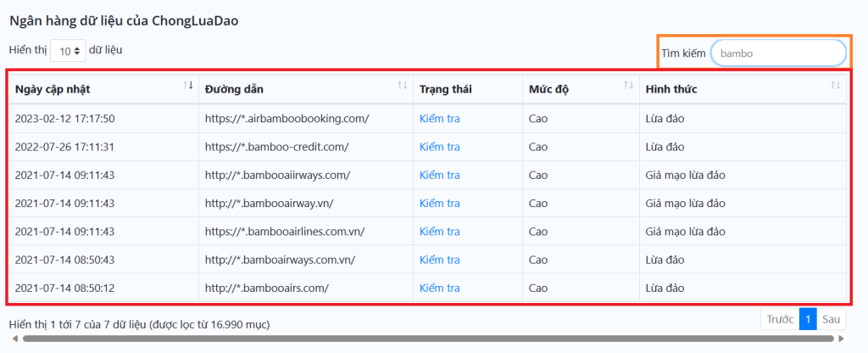Click Kiểm tra for bambooaiirways.com

pyautogui.click(x=440, y=175)
